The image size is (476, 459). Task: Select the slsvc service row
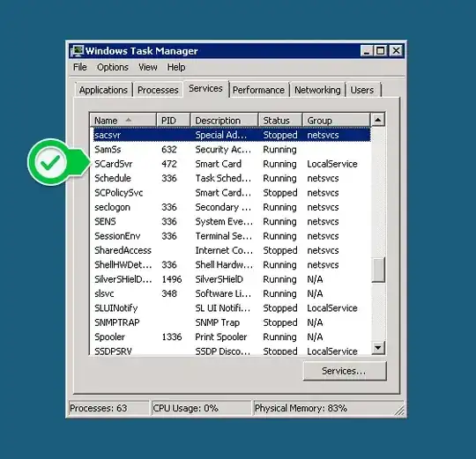232,293
